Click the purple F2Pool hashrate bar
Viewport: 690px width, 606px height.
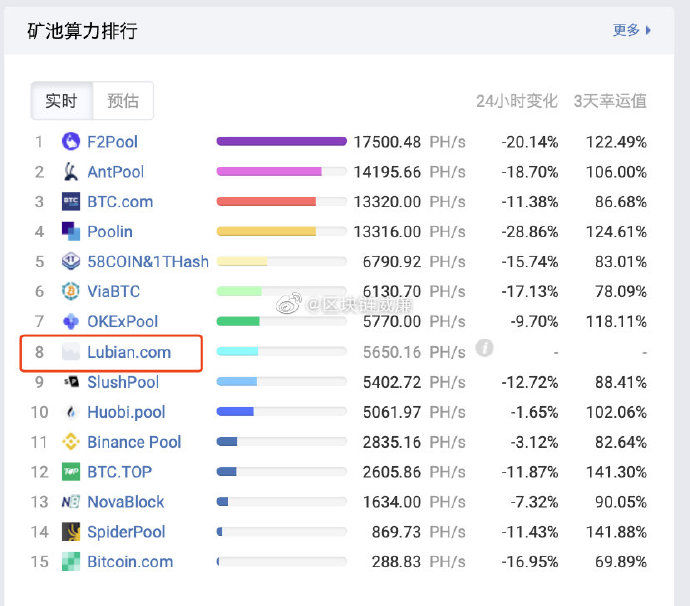pyautogui.click(x=282, y=141)
